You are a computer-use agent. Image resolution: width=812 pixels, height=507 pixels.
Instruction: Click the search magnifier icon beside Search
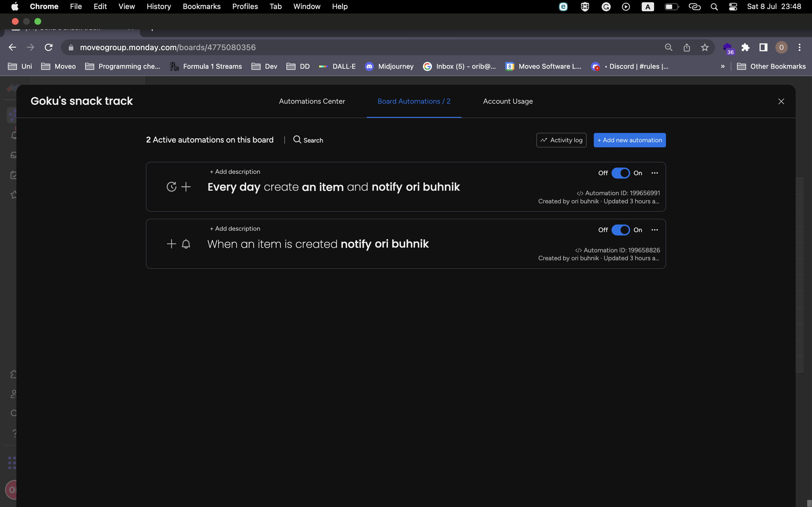[297, 140]
